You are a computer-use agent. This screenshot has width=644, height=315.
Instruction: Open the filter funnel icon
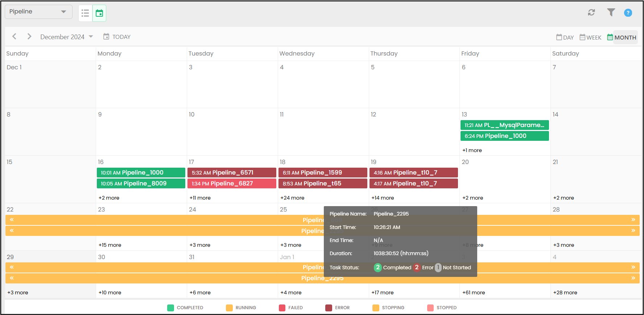(611, 13)
